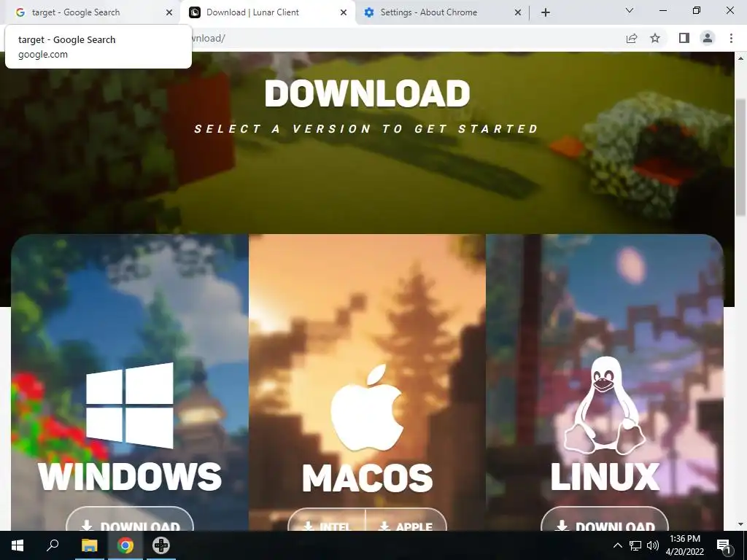This screenshot has height=560, width=747.
Task: Bookmark this page with the star icon
Action: [x=655, y=38]
